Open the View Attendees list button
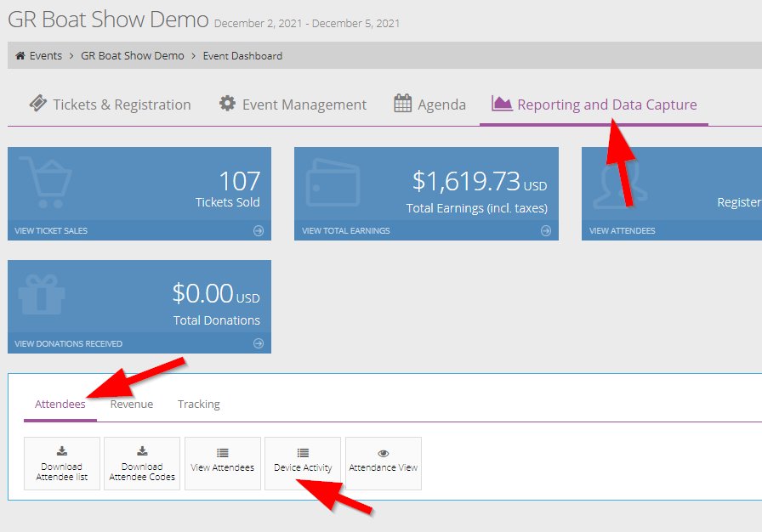Screen dimensions: 762x532 pos(223,463)
